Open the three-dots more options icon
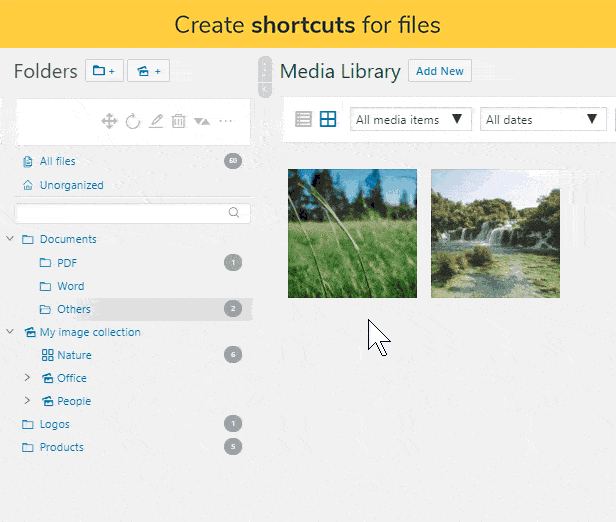Image resolution: width=616 pixels, height=522 pixels. pos(226,121)
